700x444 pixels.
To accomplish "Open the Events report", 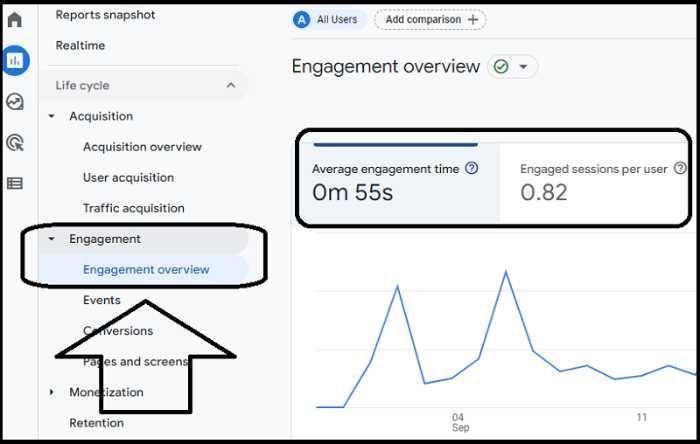I will (101, 300).
